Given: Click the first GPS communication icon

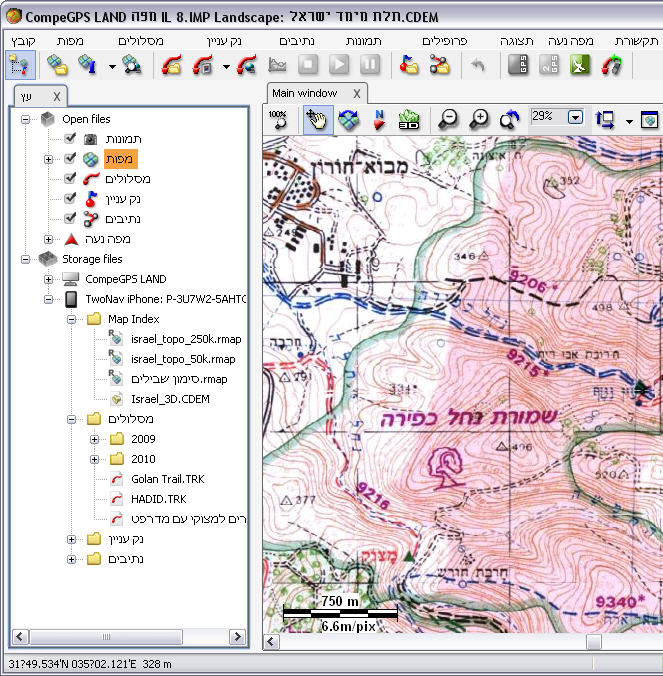Looking at the screenshot, I should (518, 66).
